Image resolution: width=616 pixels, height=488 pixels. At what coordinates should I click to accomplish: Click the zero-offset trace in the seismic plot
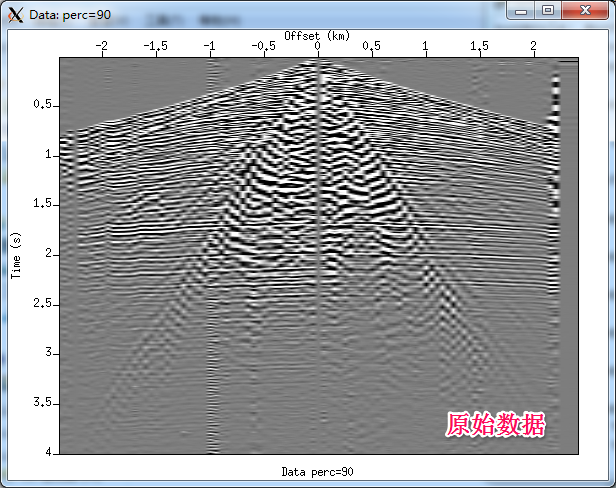pyautogui.click(x=318, y=255)
